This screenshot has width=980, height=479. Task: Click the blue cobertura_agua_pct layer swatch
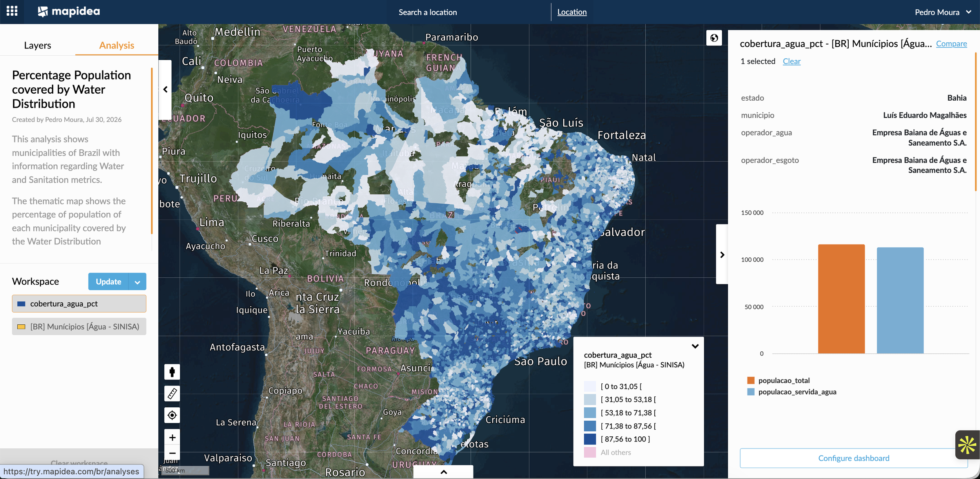pos(22,304)
